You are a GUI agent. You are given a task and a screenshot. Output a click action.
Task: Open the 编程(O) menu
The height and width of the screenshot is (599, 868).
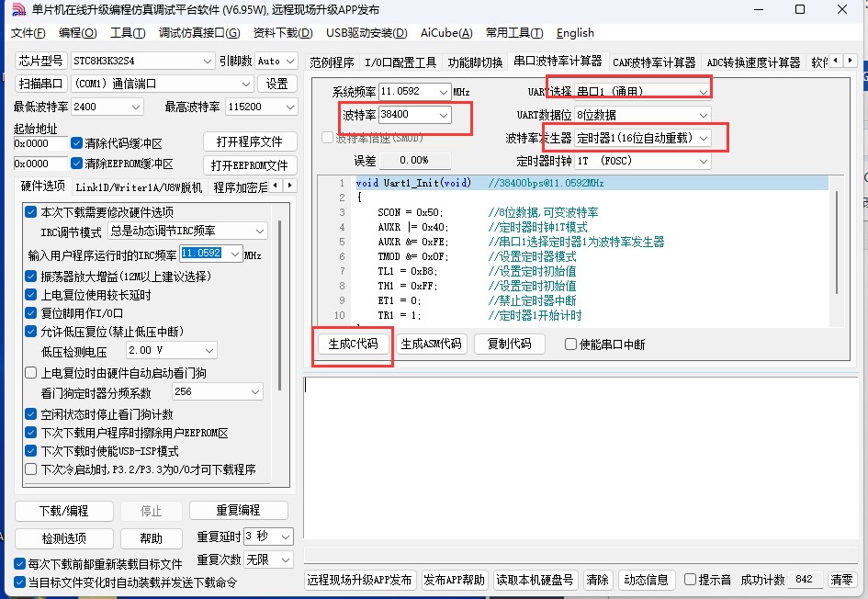pyautogui.click(x=77, y=33)
